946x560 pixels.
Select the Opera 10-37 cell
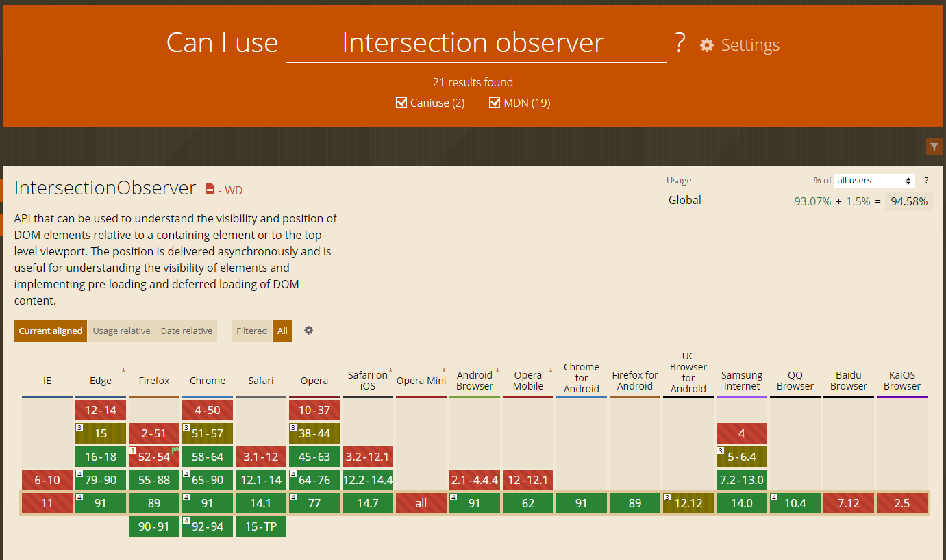point(314,410)
